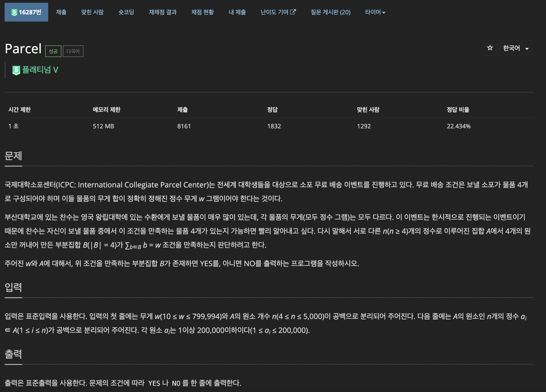Click tier badge in 16287번 tab
The image size is (546, 392).
(14, 12)
